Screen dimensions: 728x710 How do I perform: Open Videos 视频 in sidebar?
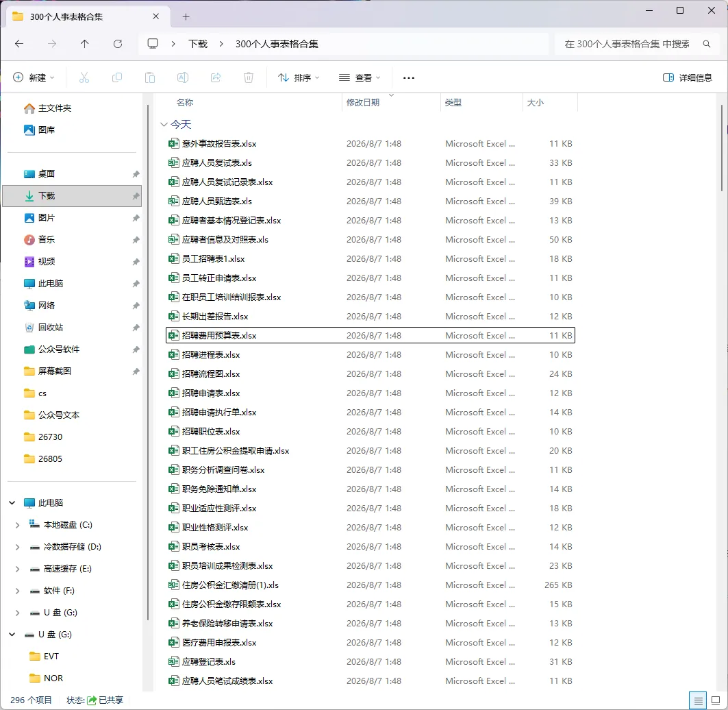click(x=40, y=262)
